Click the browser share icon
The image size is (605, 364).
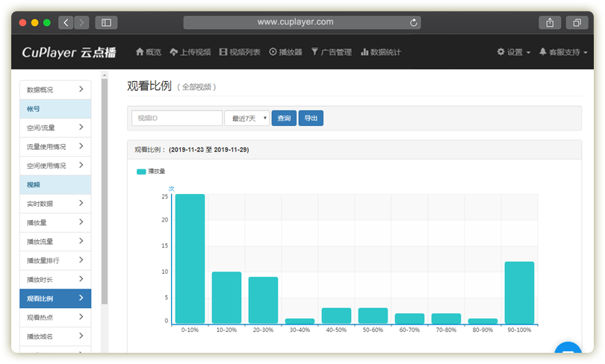[x=550, y=22]
